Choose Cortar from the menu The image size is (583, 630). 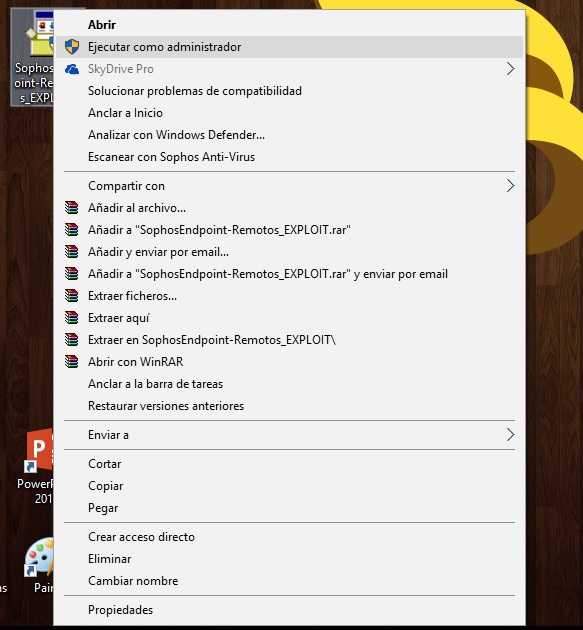[289, 464]
